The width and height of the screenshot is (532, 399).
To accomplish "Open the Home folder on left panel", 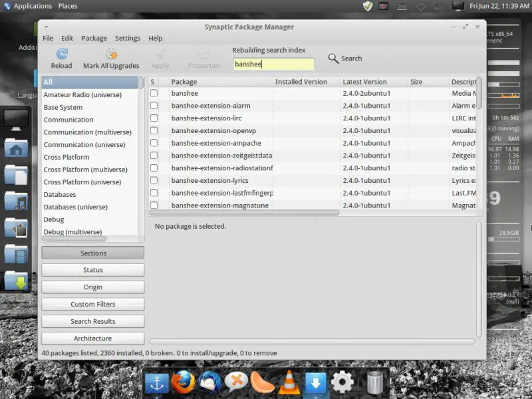I will coord(16,148).
